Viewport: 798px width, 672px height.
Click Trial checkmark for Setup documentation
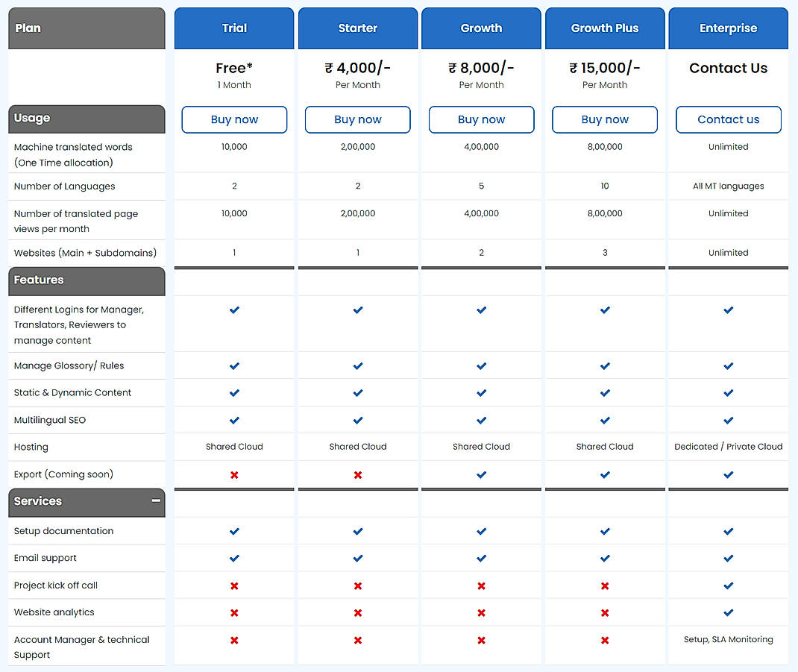234,532
